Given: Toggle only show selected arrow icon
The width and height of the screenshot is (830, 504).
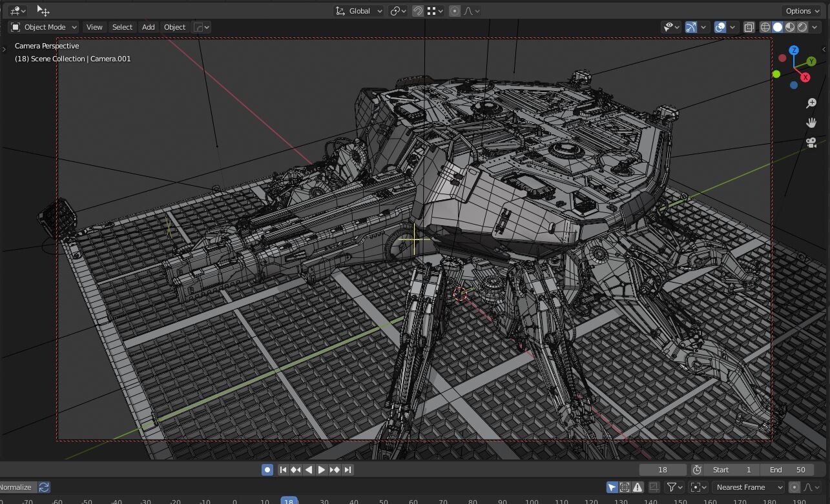Looking at the screenshot, I should tap(612, 487).
